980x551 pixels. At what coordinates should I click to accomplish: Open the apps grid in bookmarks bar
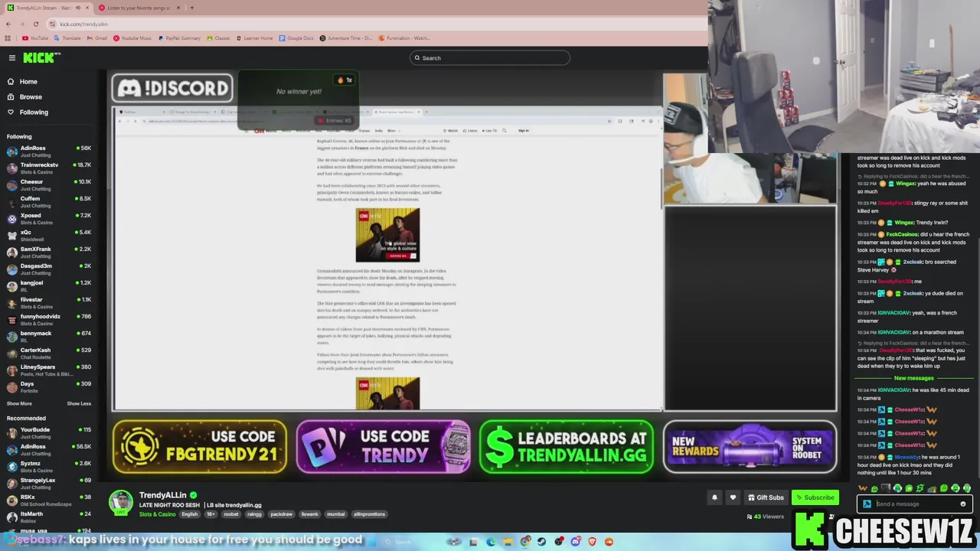[x=8, y=38]
